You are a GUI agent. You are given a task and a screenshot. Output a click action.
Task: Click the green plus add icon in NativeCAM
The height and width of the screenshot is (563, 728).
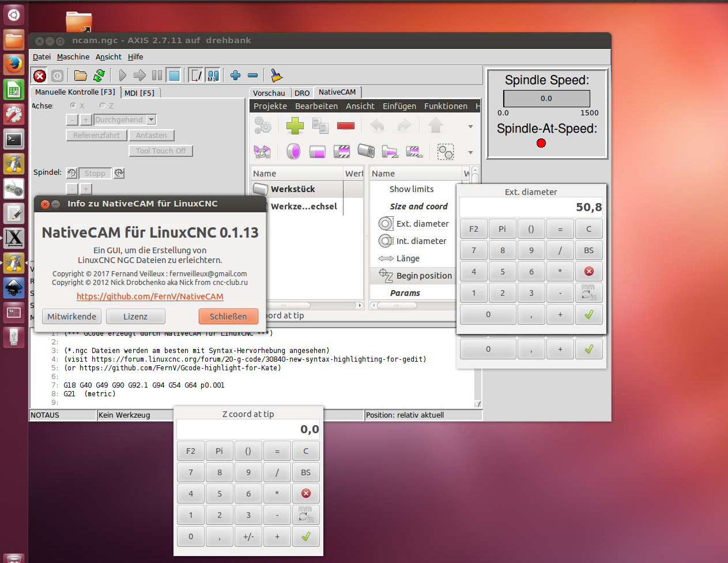point(295,125)
